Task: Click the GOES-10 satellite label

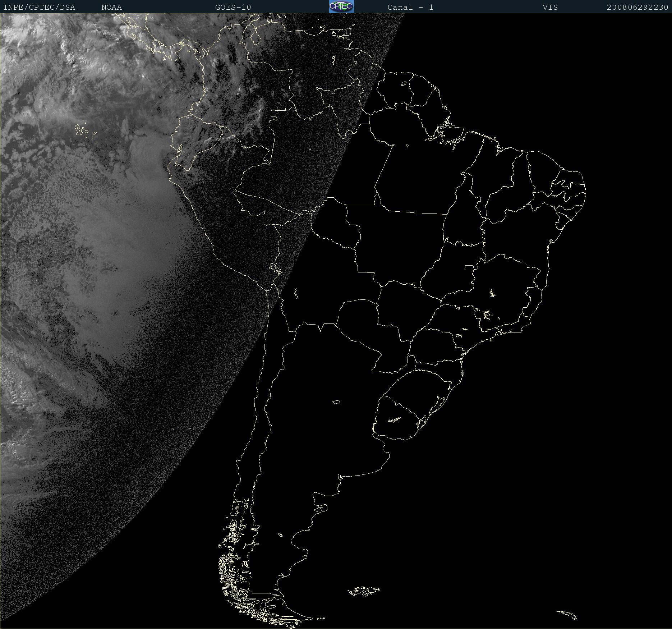Action: (x=233, y=7)
